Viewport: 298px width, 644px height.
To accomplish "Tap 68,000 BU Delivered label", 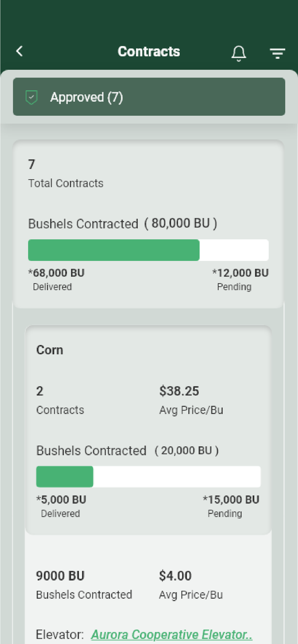I will pos(56,279).
